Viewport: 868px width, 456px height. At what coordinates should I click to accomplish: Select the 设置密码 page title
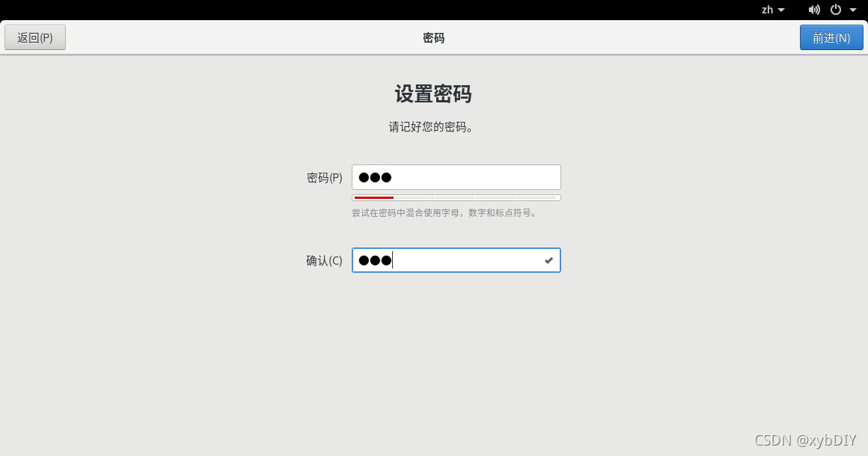pyautogui.click(x=434, y=96)
